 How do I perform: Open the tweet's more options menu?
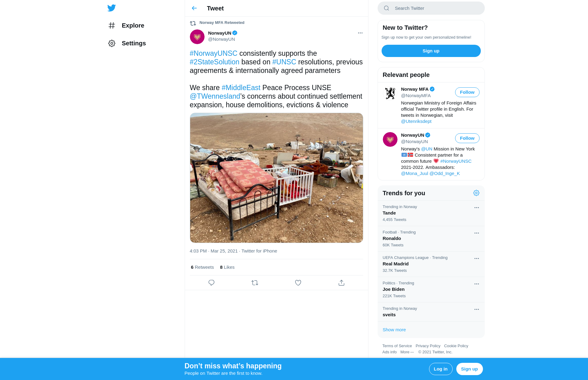coord(360,33)
